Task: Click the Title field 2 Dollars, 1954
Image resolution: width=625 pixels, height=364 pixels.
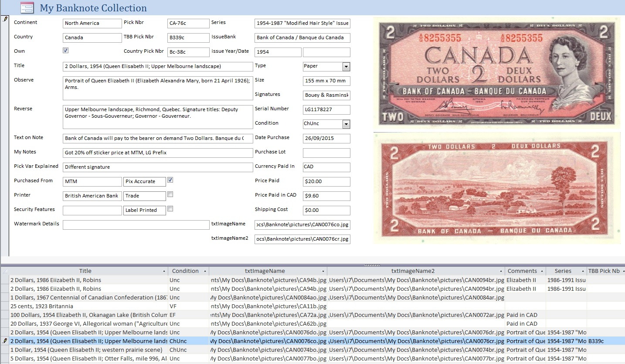Action: tap(158, 67)
